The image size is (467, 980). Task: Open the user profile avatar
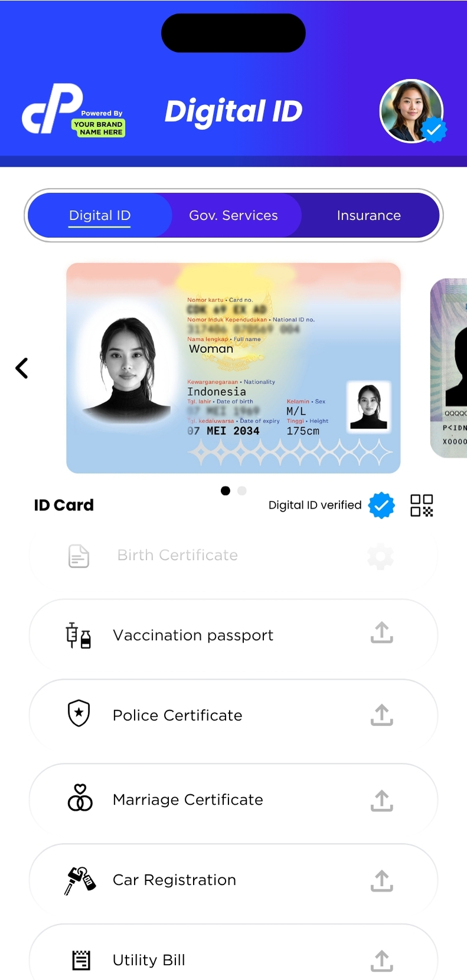(412, 111)
